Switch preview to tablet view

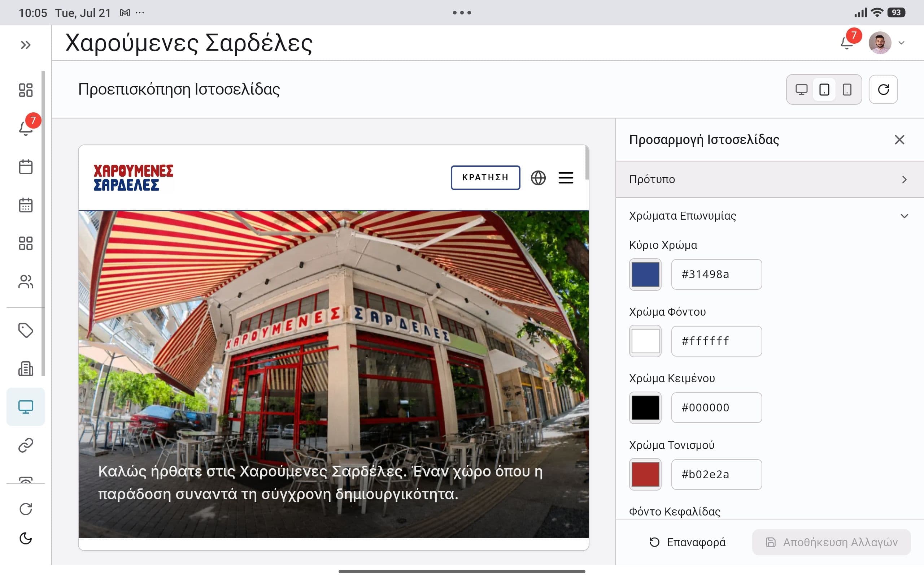point(824,90)
